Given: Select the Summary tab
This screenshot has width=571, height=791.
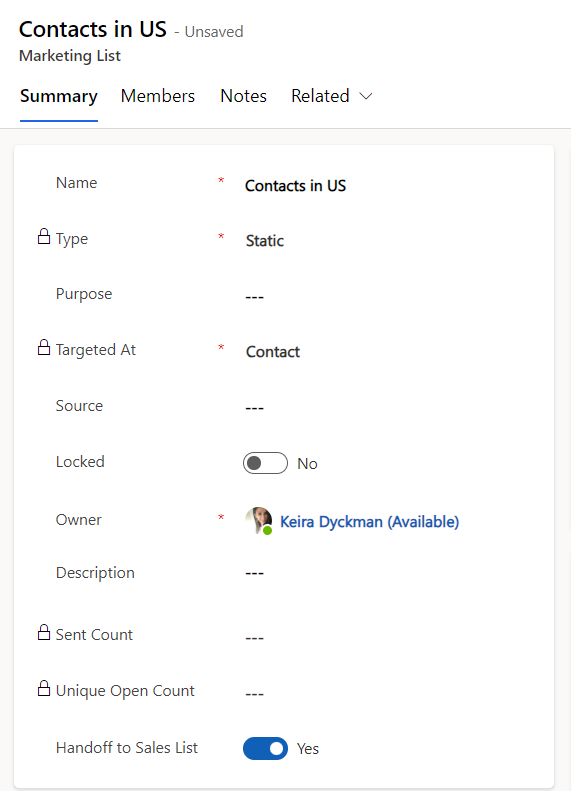Looking at the screenshot, I should [59, 96].
